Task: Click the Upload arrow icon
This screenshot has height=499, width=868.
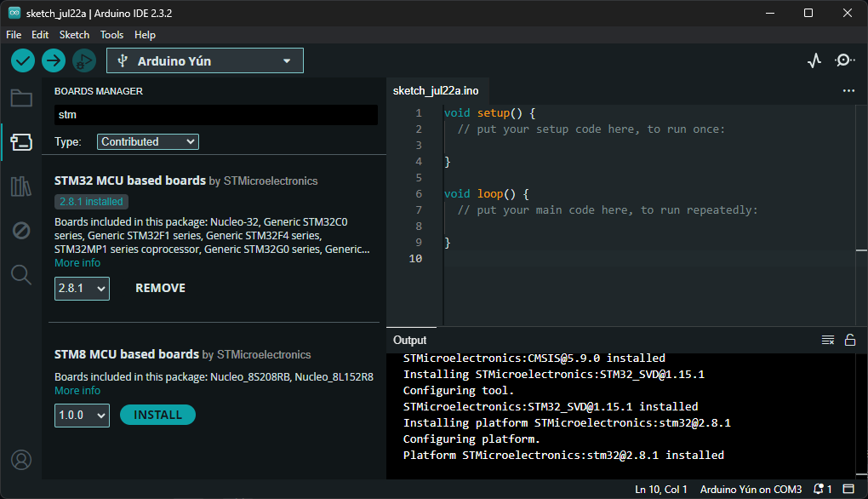Action: click(54, 60)
